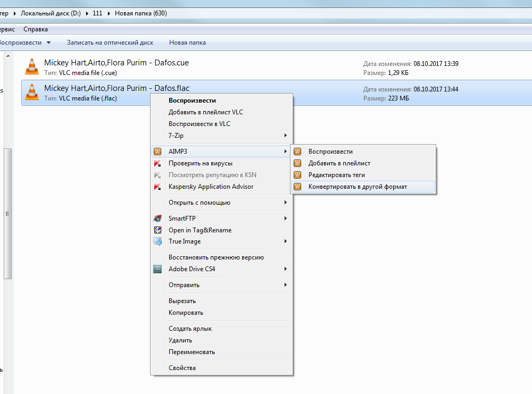Open the AIMP3 submenu entry
532x394 pixels.
[221, 152]
